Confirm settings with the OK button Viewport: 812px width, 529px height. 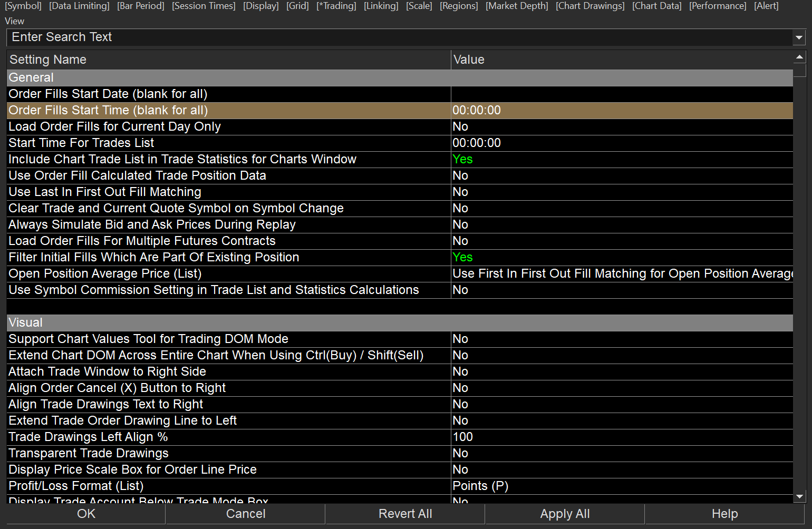tap(86, 514)
